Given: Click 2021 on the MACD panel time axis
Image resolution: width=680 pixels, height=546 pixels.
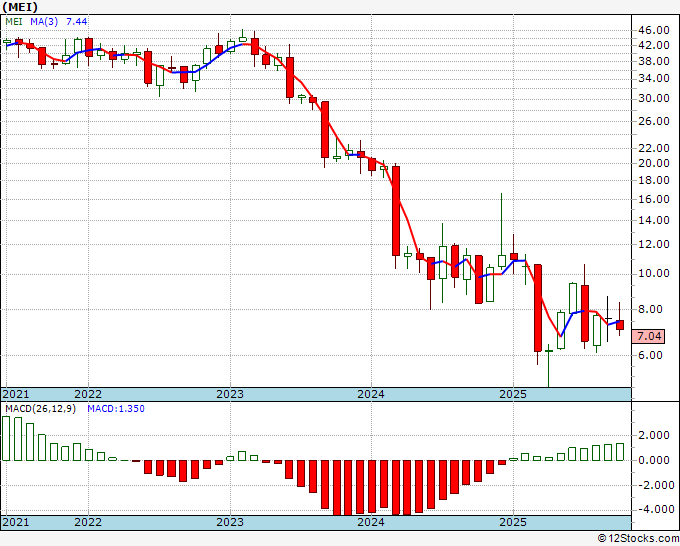Looking at the screenshot, I should (16, 522).
